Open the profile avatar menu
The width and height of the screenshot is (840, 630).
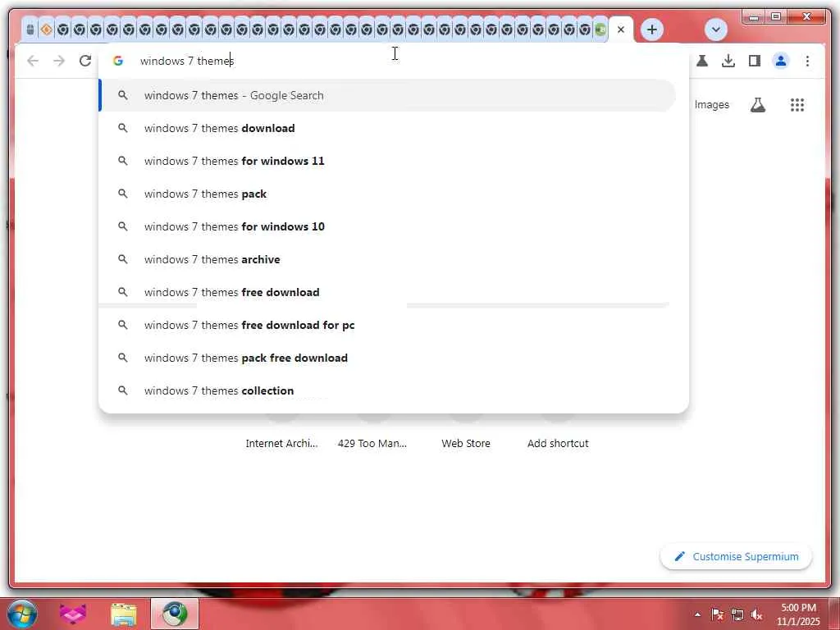781,61
